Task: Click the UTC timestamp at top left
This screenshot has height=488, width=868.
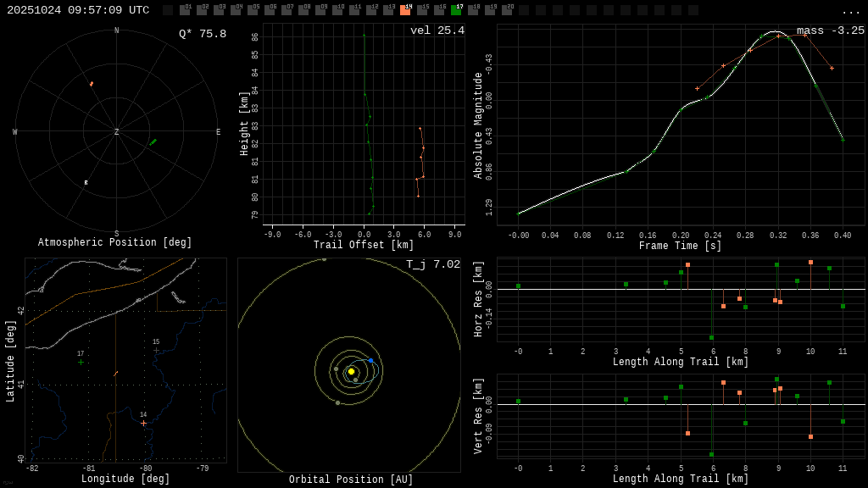Action: coord(78,11)
